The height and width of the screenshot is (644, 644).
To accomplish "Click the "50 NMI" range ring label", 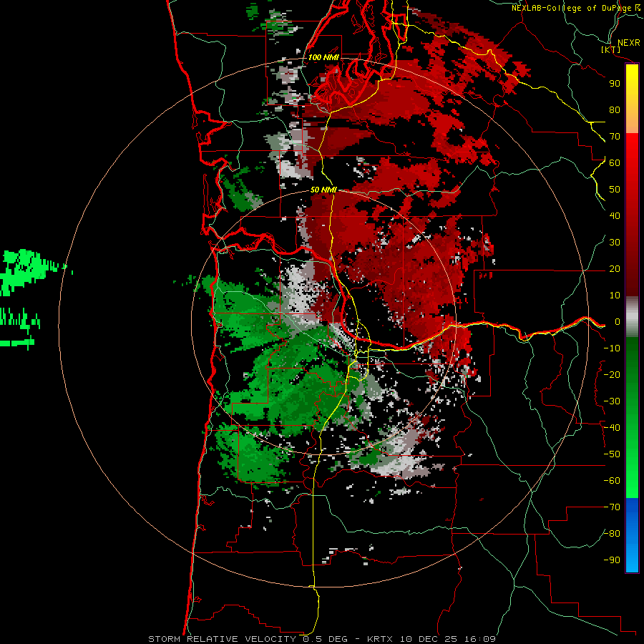I will (323, 190).
